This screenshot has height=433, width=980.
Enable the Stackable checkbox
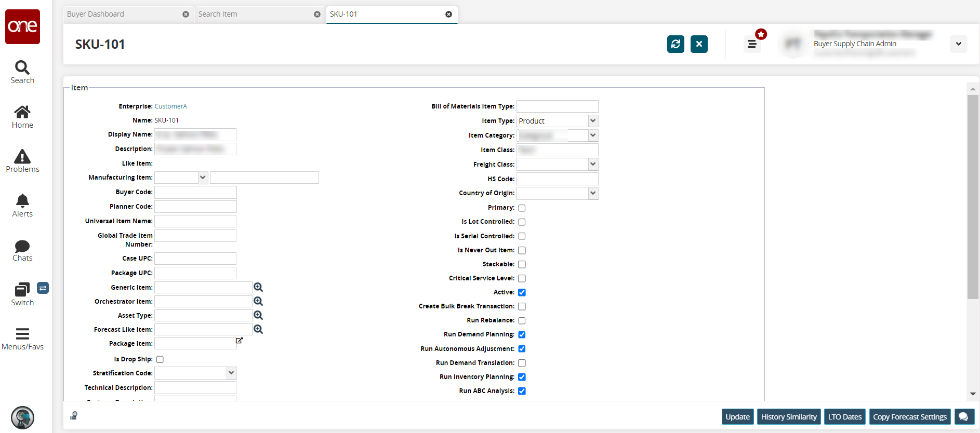pos(522,264)
